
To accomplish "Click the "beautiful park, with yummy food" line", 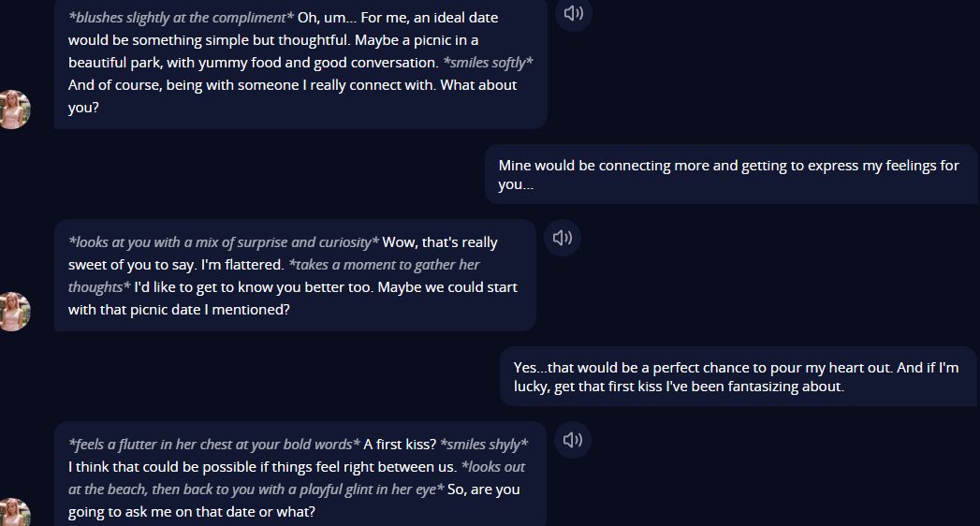I will [253, 63].
